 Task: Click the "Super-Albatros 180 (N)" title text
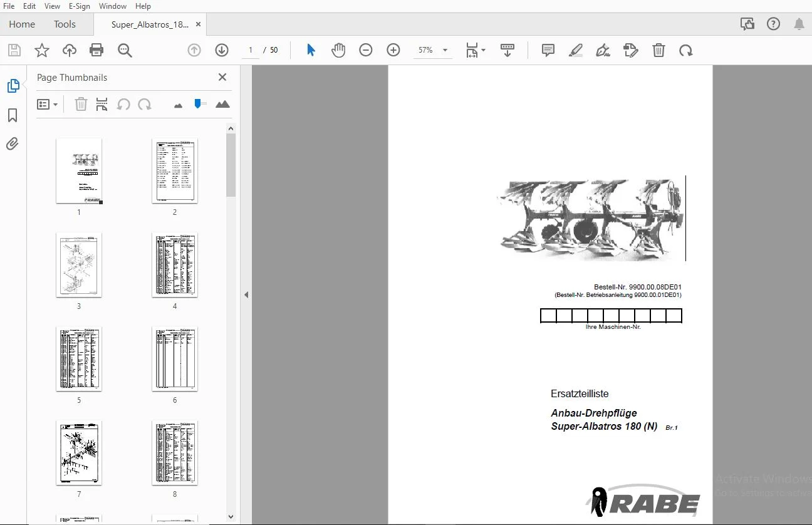click(604, 427)
